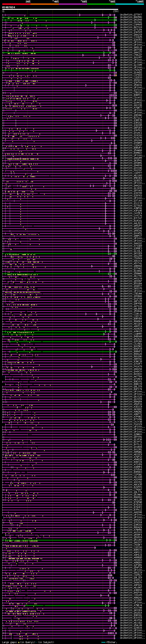Select hit UniRef100_C9SUV5
Viewport: 146px width, 644px height.
[131, 595]
